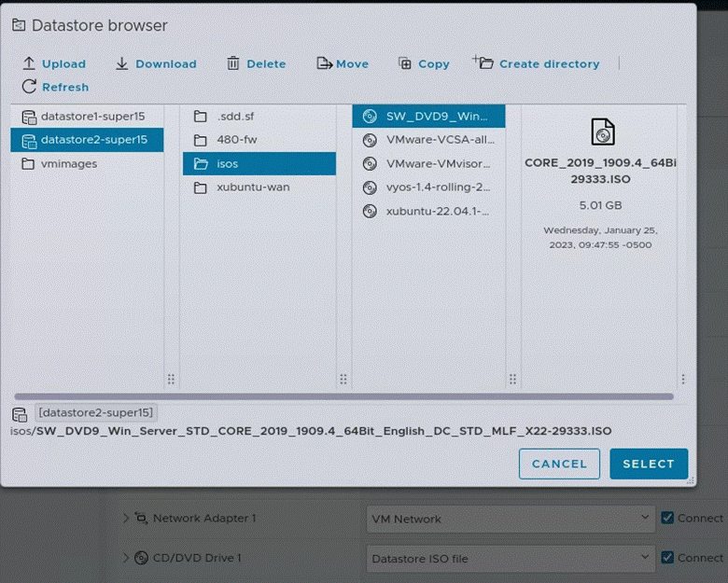Click the Move label

pos(353,64)
